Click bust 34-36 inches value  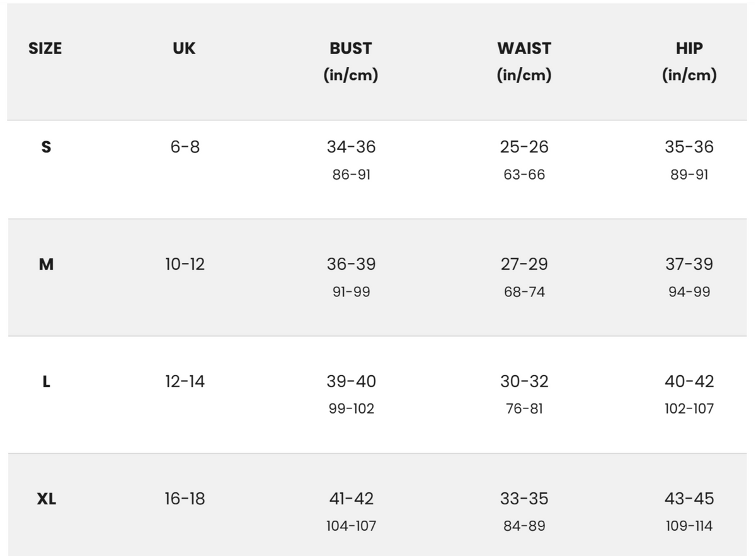(x=351, y=147)
